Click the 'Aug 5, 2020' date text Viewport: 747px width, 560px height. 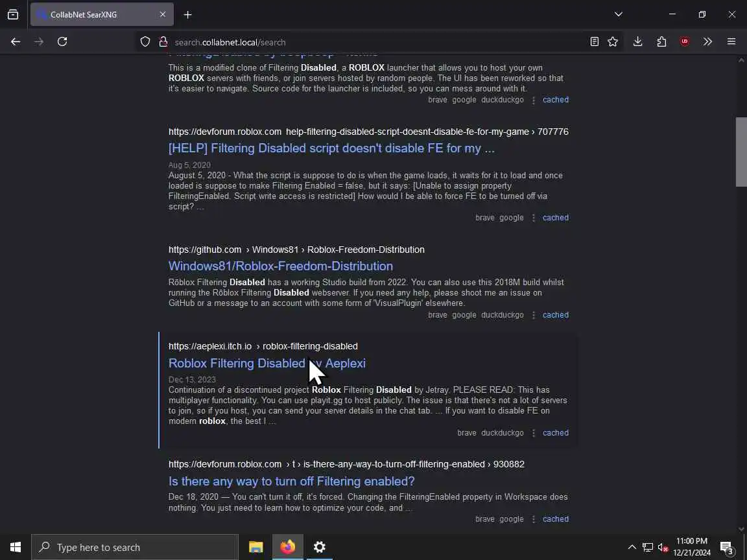(x=189, y=165)
